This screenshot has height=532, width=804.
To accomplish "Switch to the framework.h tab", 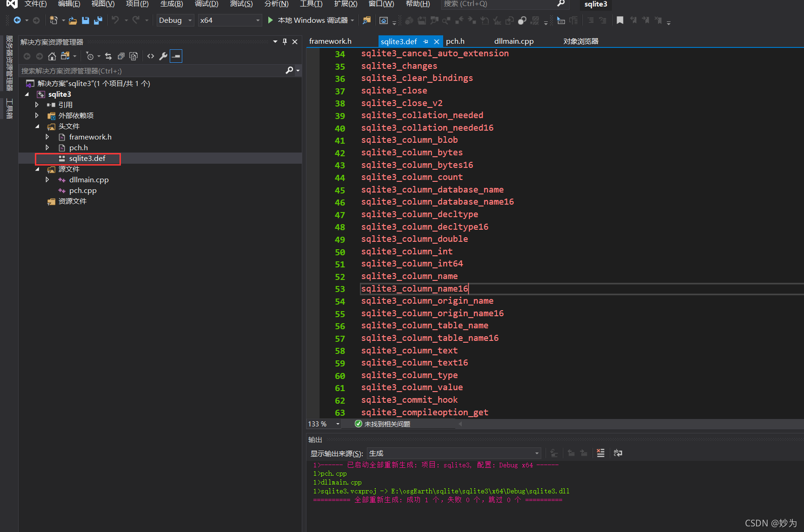I will (x=330, y=41).
